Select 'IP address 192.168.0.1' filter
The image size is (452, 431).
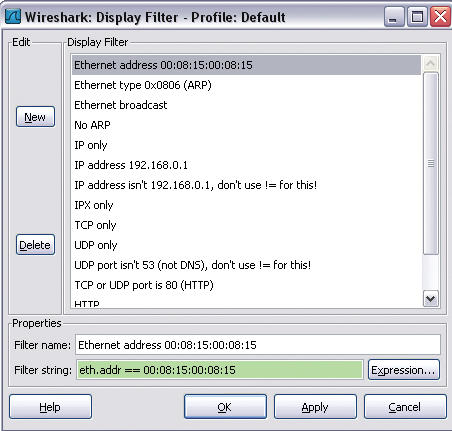click(247, 165)
